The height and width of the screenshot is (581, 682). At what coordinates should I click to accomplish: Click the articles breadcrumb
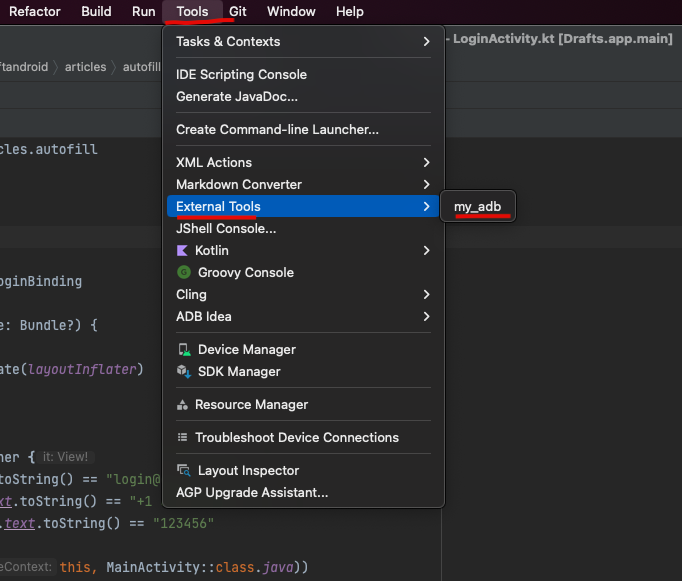point(85,67)
